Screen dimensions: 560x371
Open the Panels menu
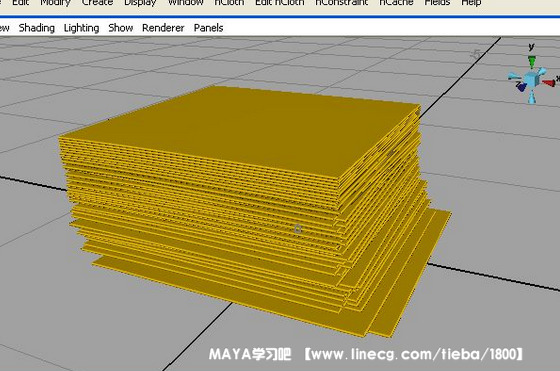(x=209, y=28)
